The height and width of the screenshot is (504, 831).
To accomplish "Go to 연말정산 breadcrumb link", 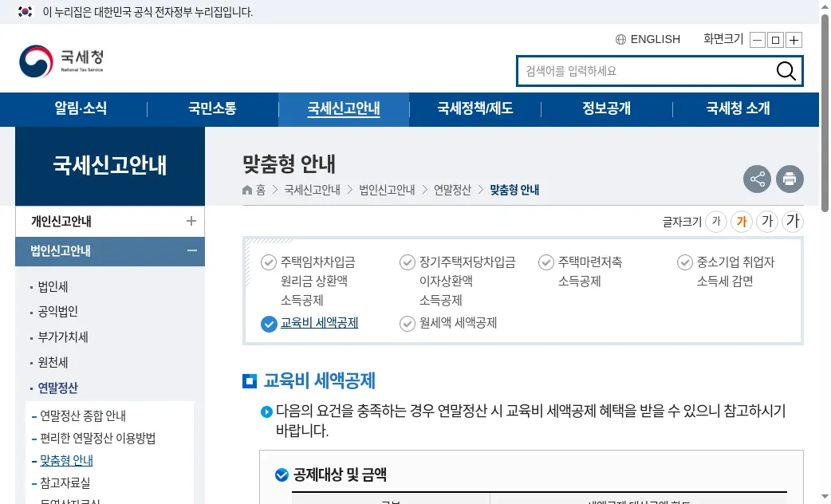I will click(x=453, y=190).
